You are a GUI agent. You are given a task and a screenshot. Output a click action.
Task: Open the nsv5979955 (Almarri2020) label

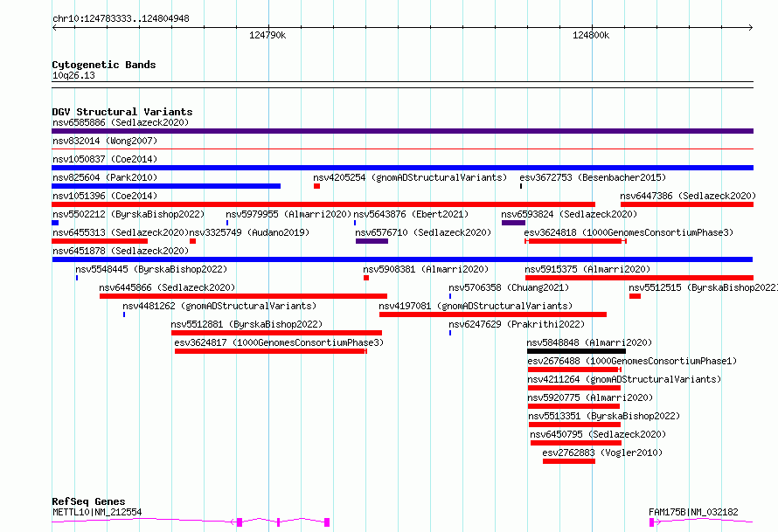[288, 214]
